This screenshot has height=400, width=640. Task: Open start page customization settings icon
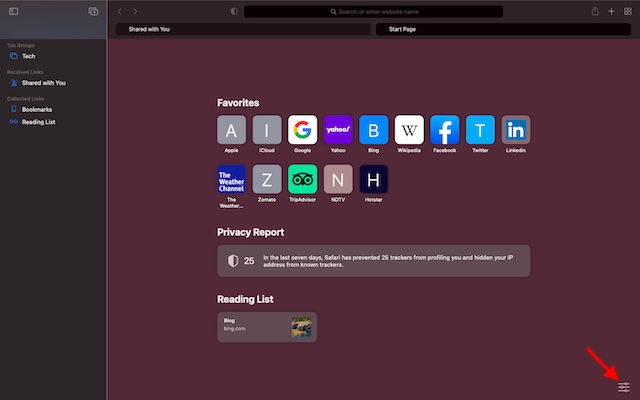coord(624,387)
